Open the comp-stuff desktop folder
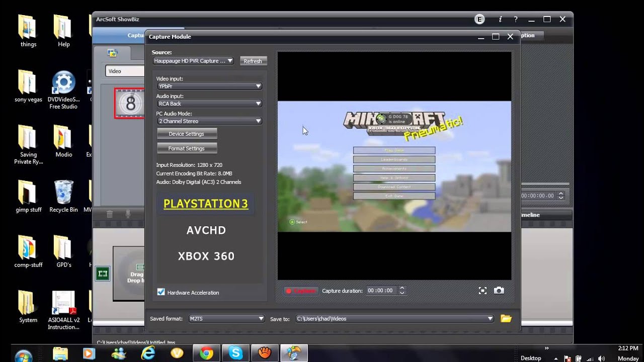Image resolution: width=644 pixels, height=362 pixels. tap(28, 251)
